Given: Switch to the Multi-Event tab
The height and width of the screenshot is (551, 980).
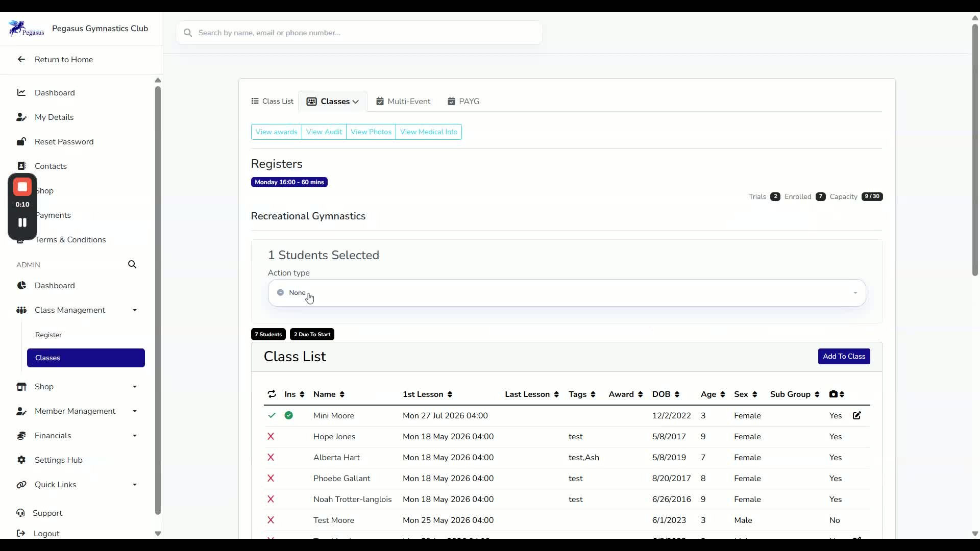Looking at the screenshot, I should tap(403, 101).
